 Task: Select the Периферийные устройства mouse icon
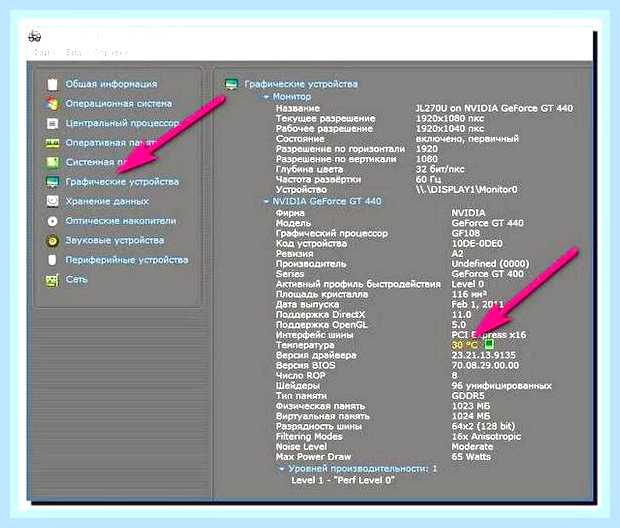click(52, 260)
